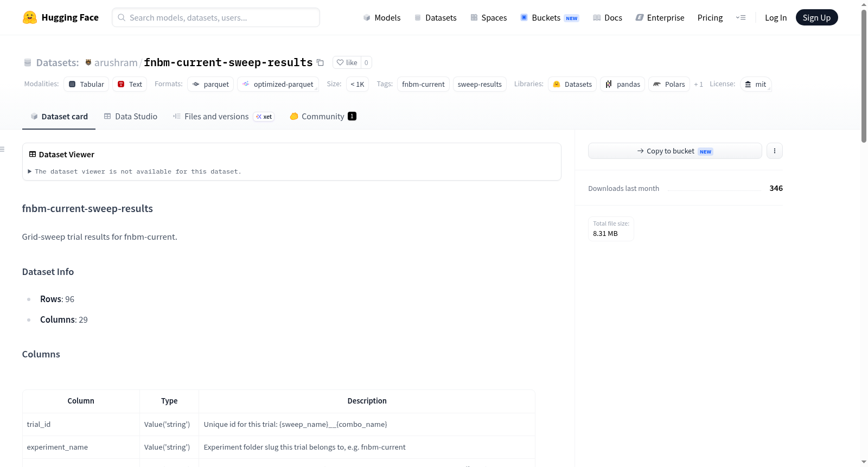This screenshot has width=868, height=467.
Task: Open the three-dot more options menu
Action: pyautogui.click(x=775, y=151)
